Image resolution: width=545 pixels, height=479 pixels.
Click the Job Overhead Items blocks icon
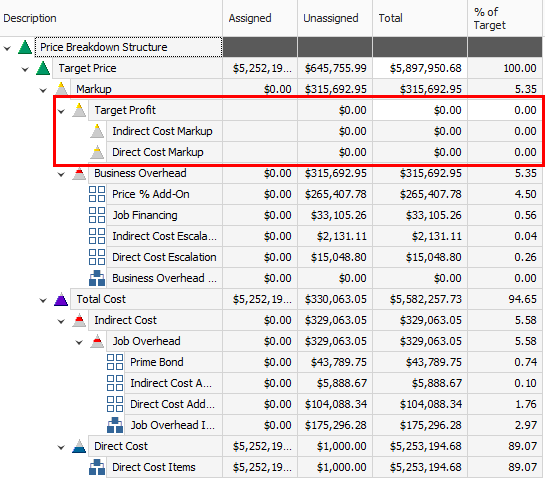coord(115,425)
